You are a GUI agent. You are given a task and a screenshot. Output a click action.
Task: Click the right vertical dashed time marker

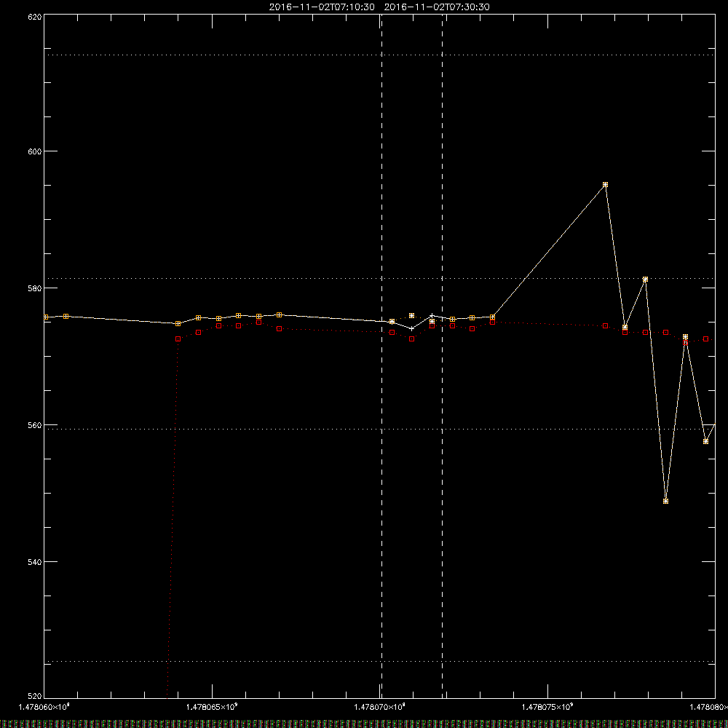442,355
